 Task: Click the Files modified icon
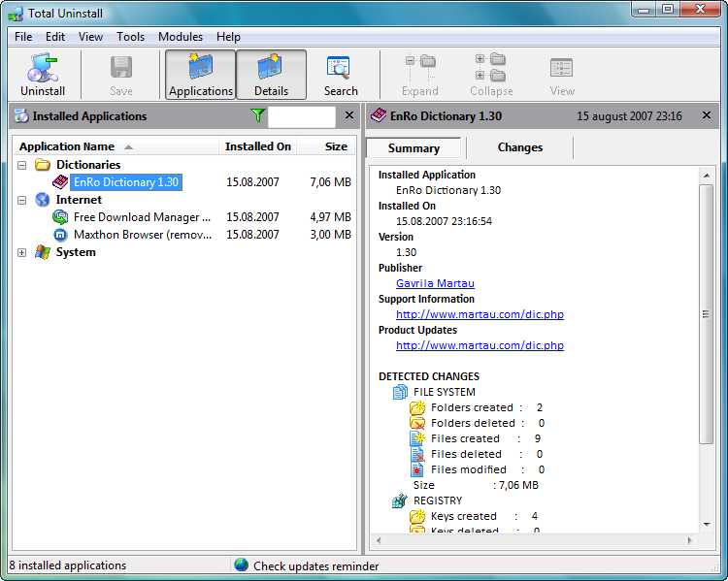click(x=417, y=469)
